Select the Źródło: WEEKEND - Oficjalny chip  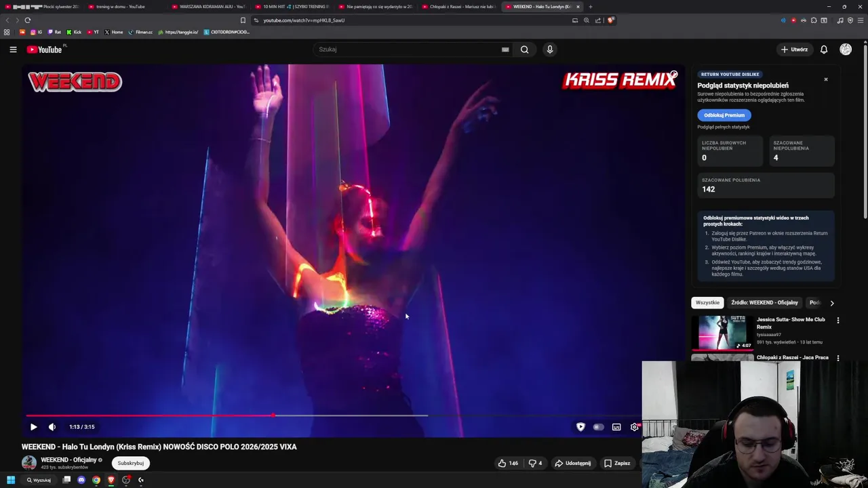point(764,303)
